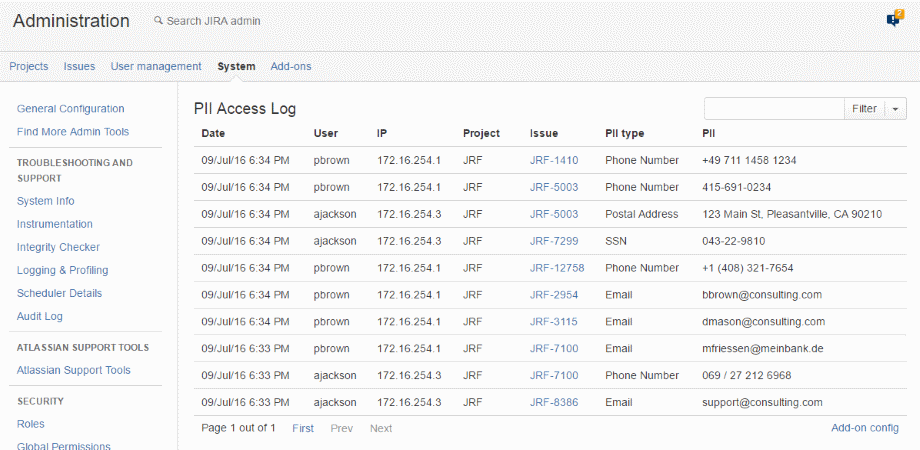Image resolution: width=920 pixels, height=450 pixels.
Task: Open issue JRF-12758 link
Action: pyautogui.click(x=557, y=268)
